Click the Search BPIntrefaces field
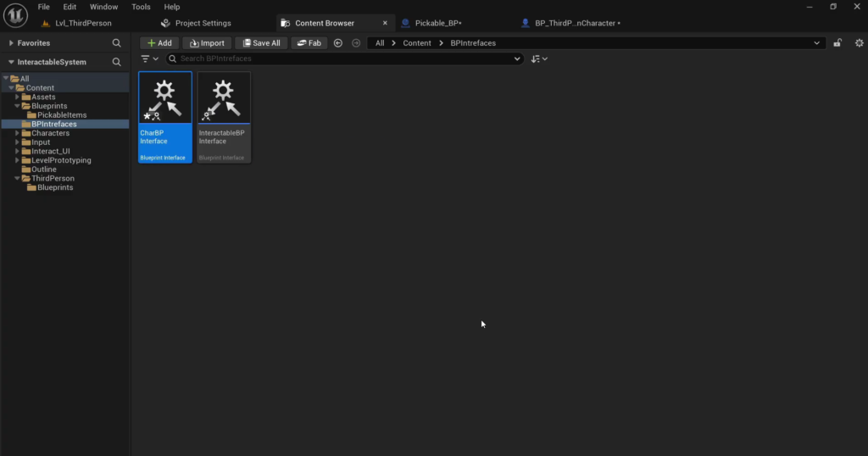The image size is (868, 456). [x=345, y=58]
